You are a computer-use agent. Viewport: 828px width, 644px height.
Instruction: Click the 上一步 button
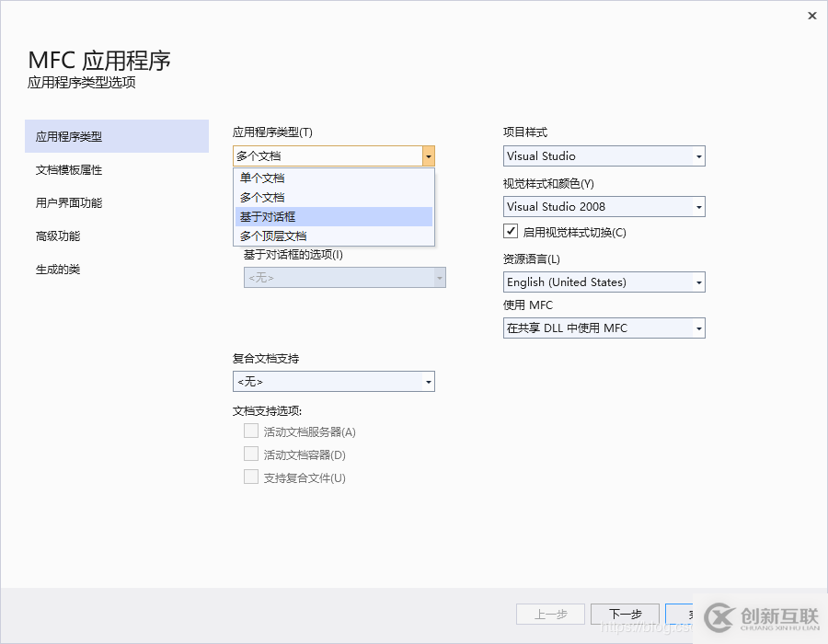pyautogui.click(x=550, y=614)
